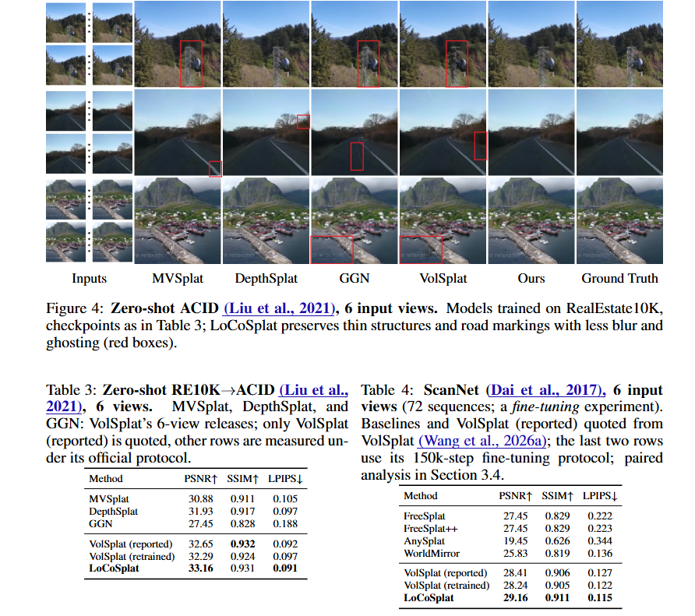Click the 'GGN' row name in Table 3
Viewport: 695px width, 616px height.
coord(101,524)
